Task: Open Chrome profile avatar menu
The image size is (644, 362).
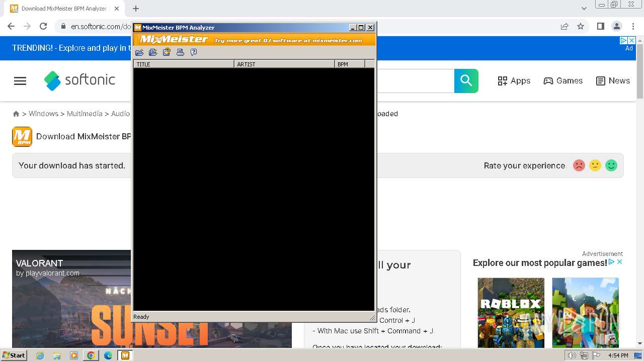Action: [x=617, y=26]
